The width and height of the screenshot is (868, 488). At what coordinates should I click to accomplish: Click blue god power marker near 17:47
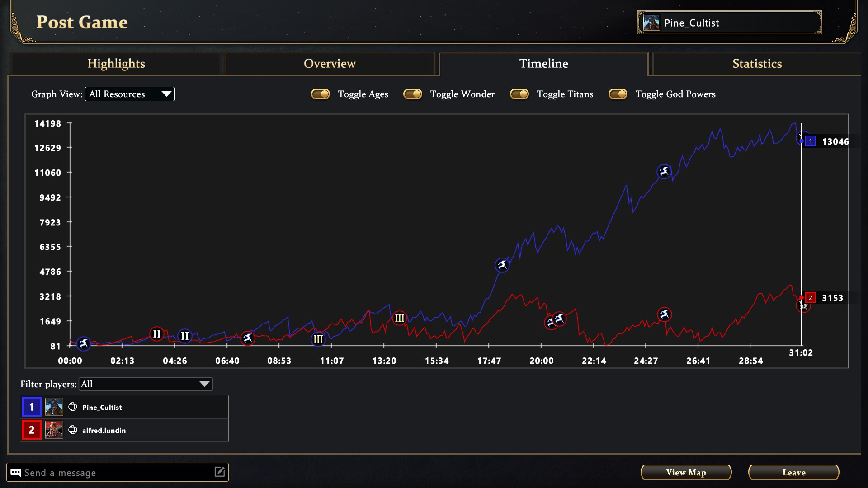[x=502, y=265]
